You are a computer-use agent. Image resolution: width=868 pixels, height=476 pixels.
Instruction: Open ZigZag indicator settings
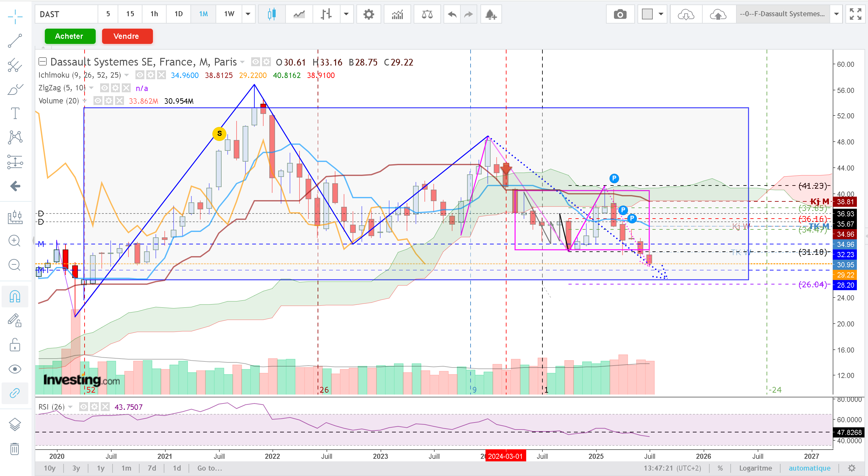tap(115, 88)
